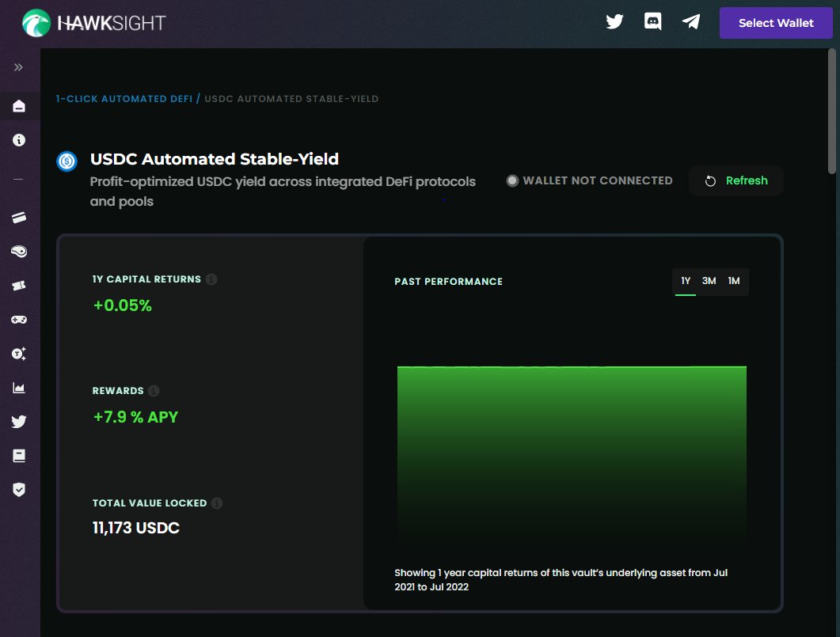The image size is (840, 637).
Task: Click the Past Performance heading
Action: point(448,282)
